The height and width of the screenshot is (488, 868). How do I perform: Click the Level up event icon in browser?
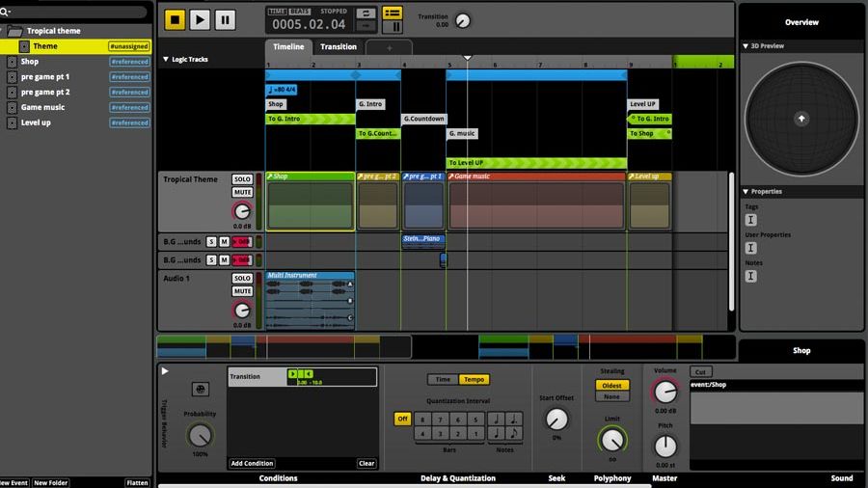point(12,122)
